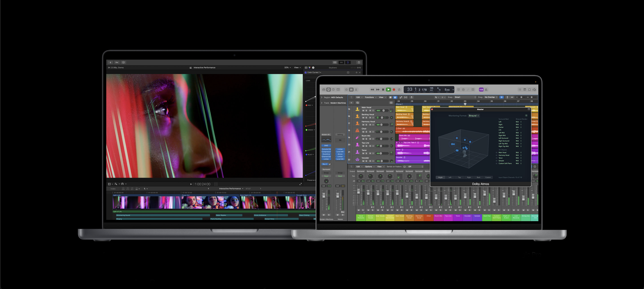Click the Play button in Logic transport

[388, 89]
